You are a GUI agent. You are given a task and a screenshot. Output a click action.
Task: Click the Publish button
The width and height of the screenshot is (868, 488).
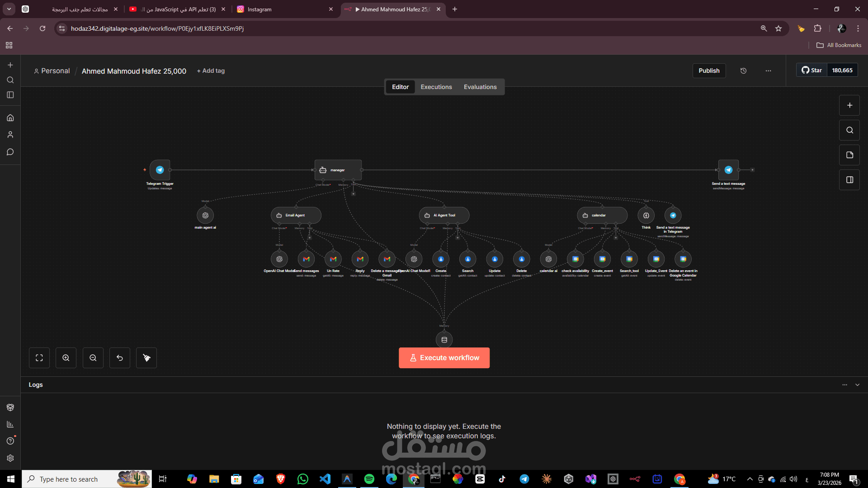(x=708, y=71)
